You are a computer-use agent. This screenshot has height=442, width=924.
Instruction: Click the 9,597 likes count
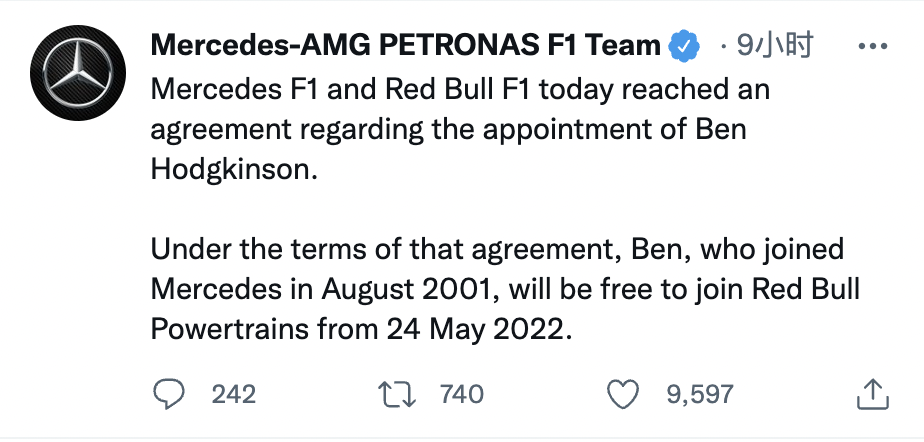coord(700,394)
